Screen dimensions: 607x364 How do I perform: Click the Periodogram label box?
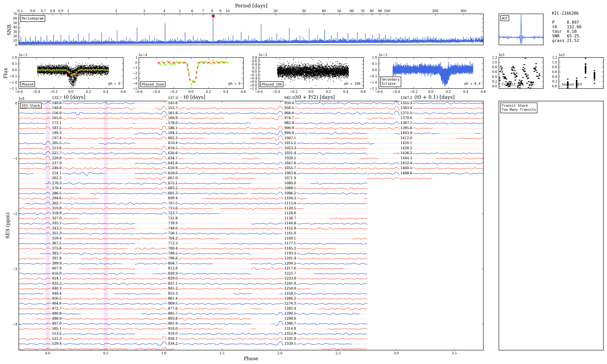coord(32,18)
